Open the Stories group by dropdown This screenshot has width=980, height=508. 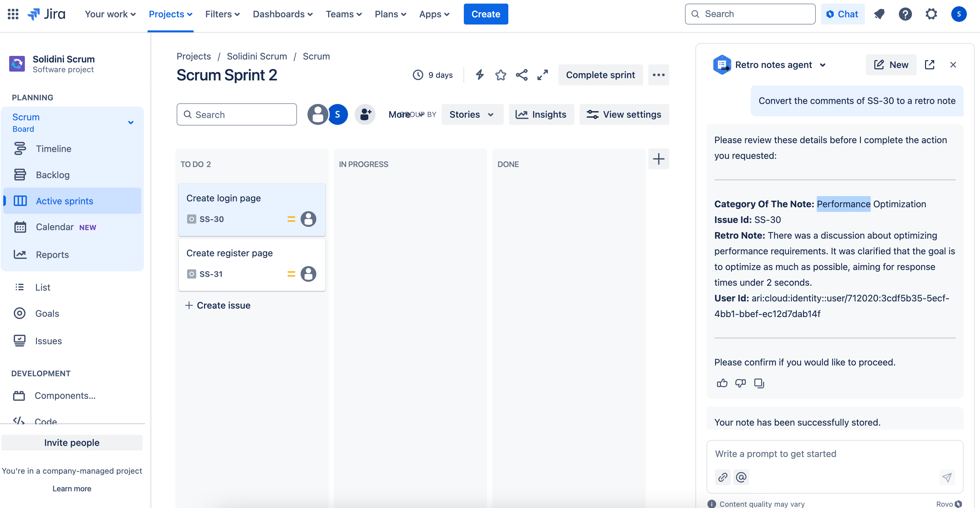[x=472, y=114]
